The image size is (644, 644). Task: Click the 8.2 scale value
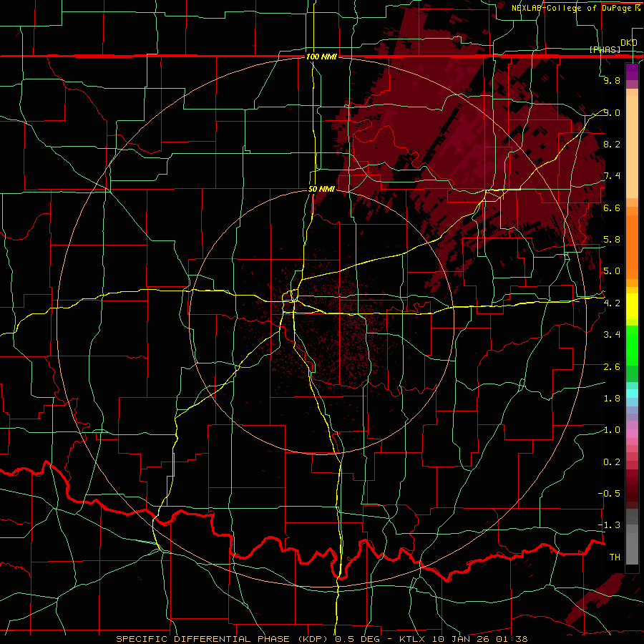612,144
